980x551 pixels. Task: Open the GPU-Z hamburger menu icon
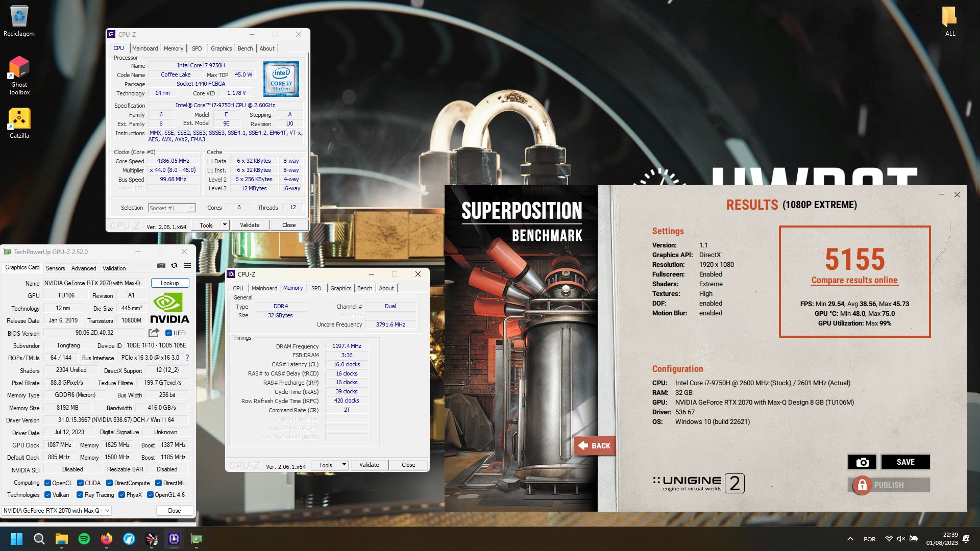click(x=188, y=265)
